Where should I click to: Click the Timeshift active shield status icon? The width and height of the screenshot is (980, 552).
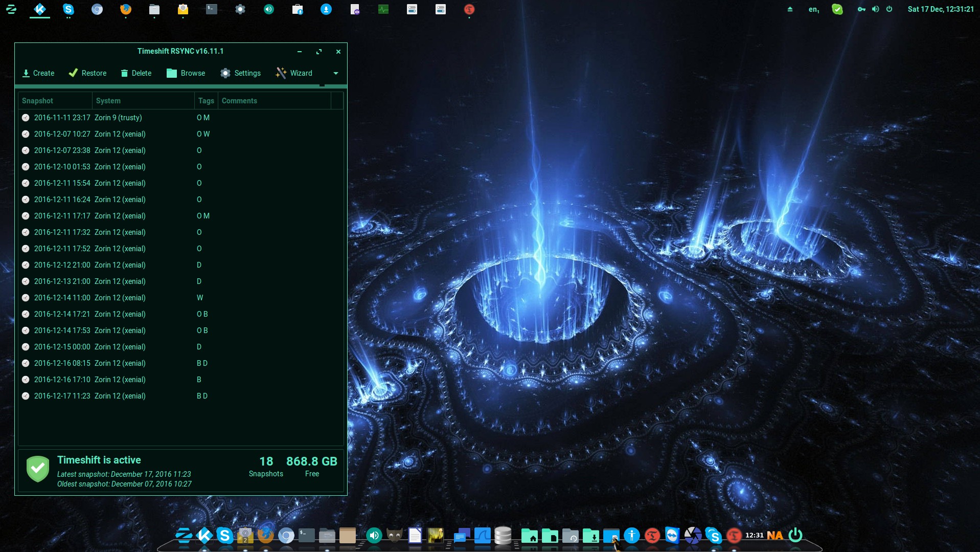(38, 469)
